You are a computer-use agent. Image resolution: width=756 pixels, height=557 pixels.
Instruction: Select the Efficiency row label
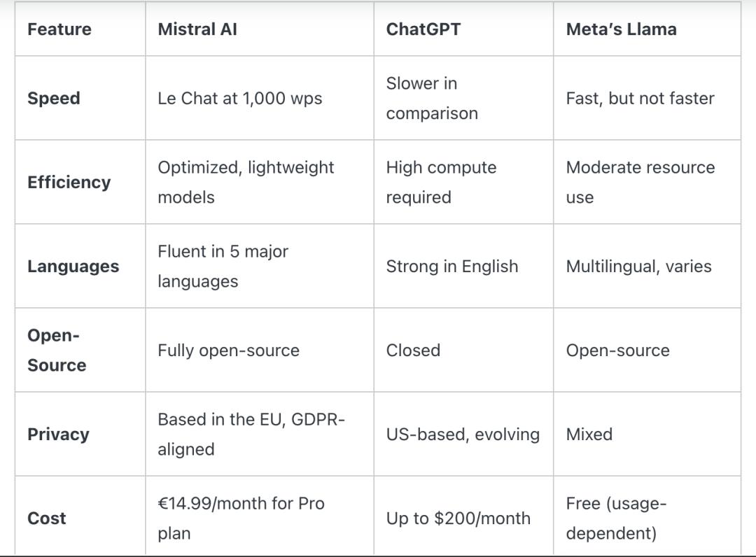pyautogui.click(x=69, y=183)
